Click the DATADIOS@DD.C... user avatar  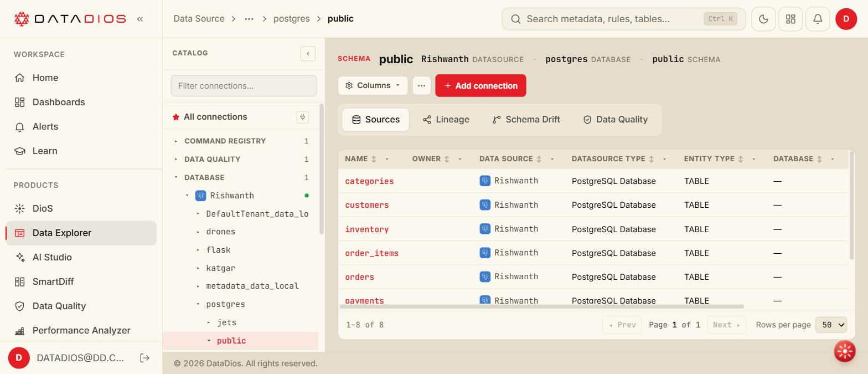pyautogui.click(x=19, y=358)
